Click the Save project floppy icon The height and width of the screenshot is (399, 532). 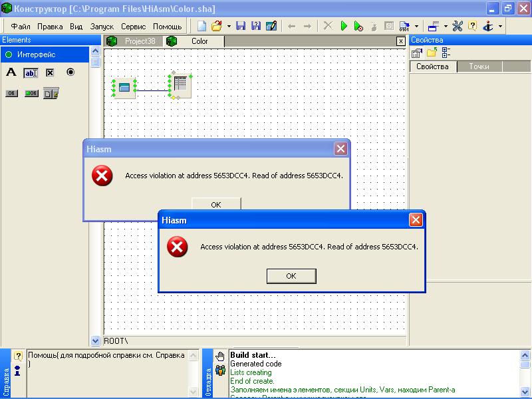tap(241, 26)
